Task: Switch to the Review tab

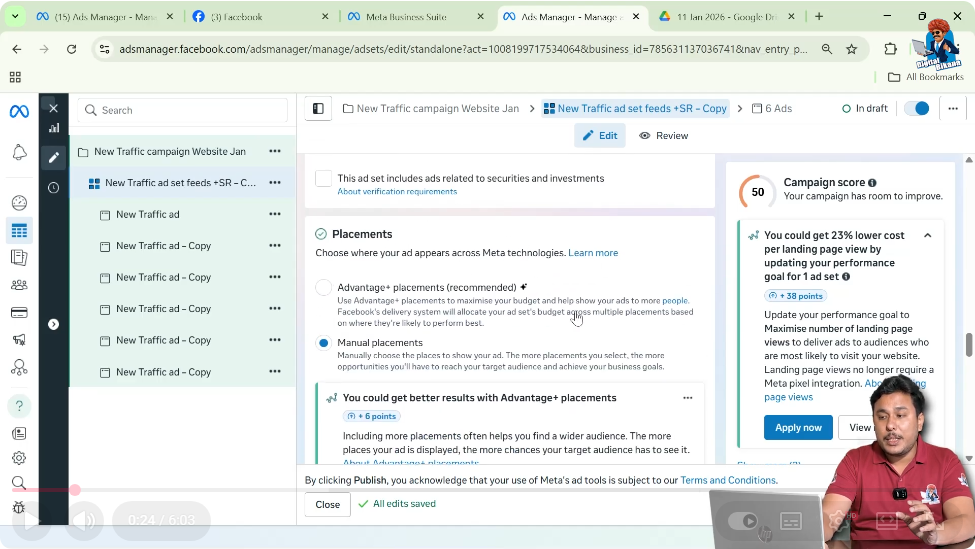Action: (x=664, y=136)
